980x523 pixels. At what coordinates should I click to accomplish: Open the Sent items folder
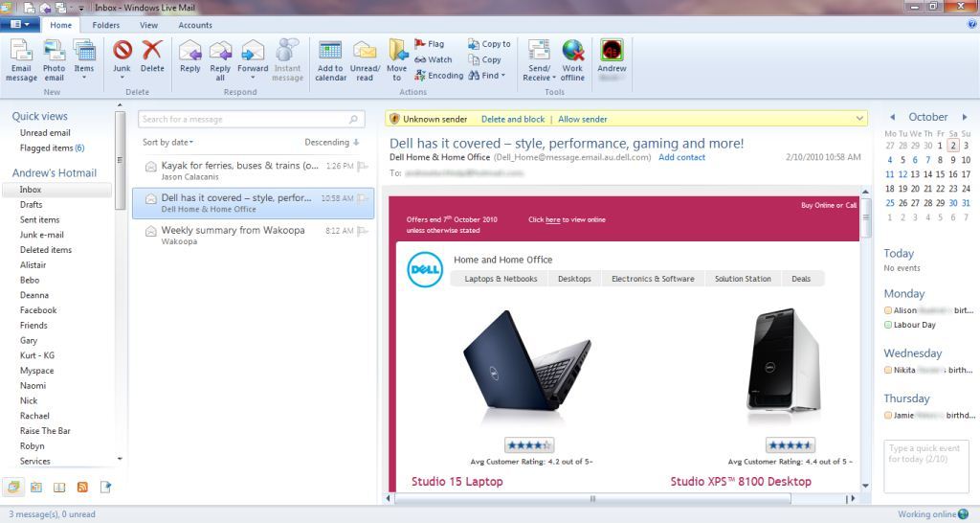(x=40, y=219)
